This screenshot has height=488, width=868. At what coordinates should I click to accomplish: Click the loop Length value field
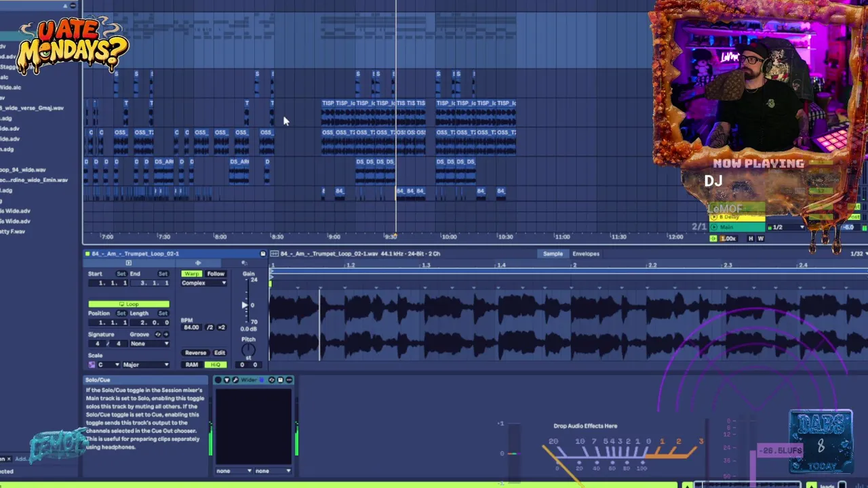pos(150,323)
